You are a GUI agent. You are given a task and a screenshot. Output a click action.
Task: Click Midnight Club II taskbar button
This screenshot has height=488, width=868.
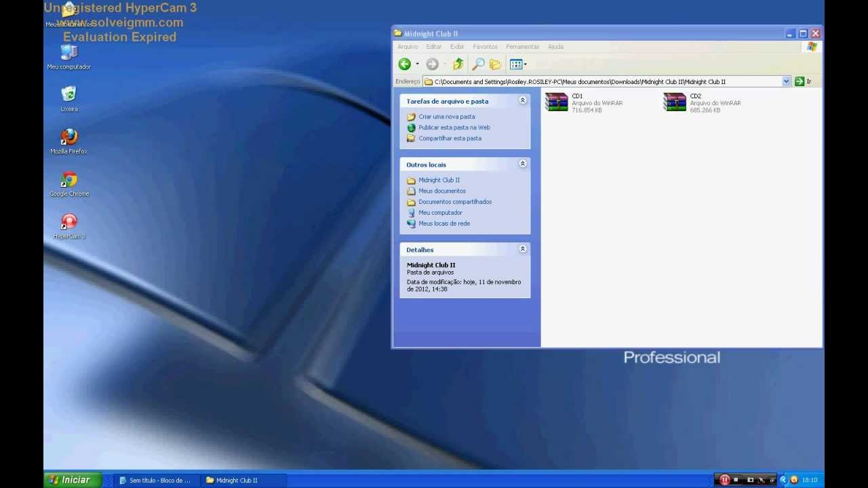click(x=244, y=480)
